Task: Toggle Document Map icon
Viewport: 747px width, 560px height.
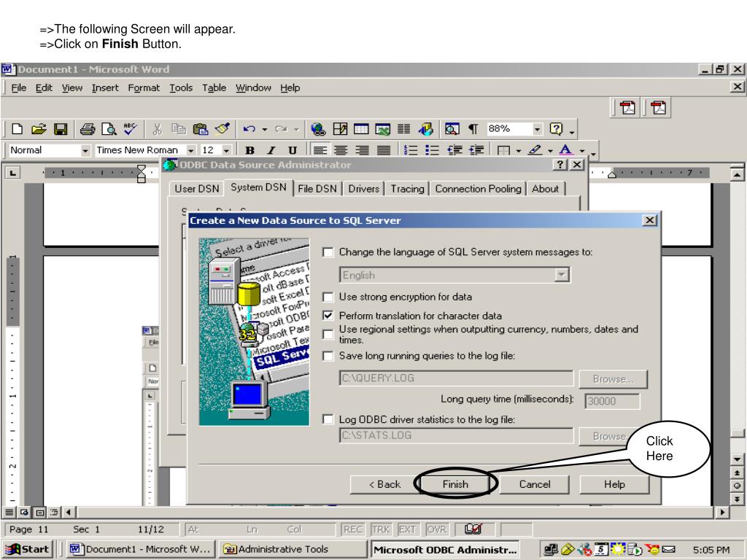Action: [452, 129]
